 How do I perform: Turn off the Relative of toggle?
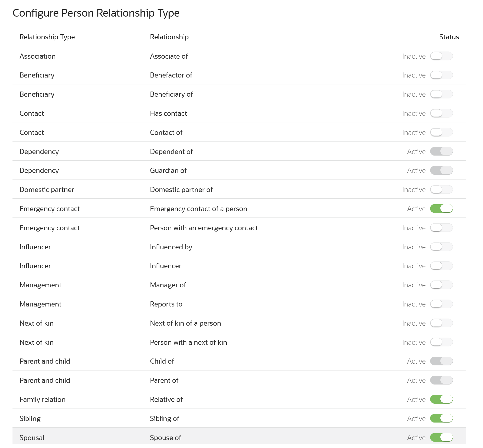[x=441, y=399]
